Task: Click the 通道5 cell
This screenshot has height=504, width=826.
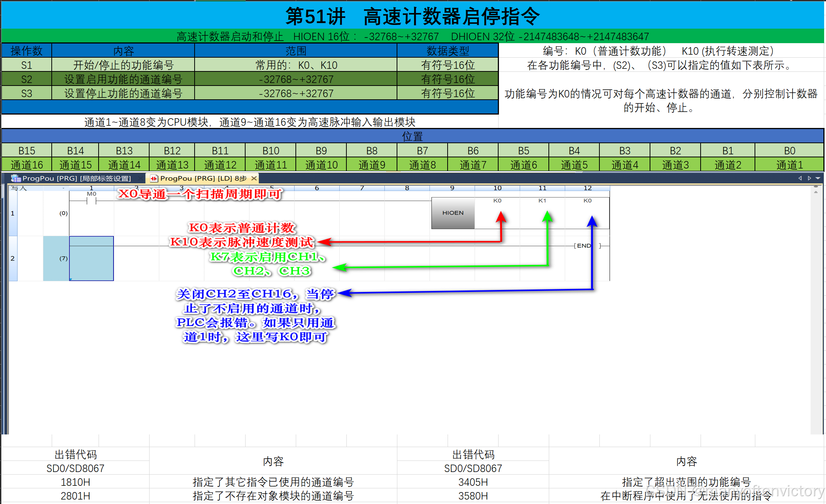Action: point(574,165)
